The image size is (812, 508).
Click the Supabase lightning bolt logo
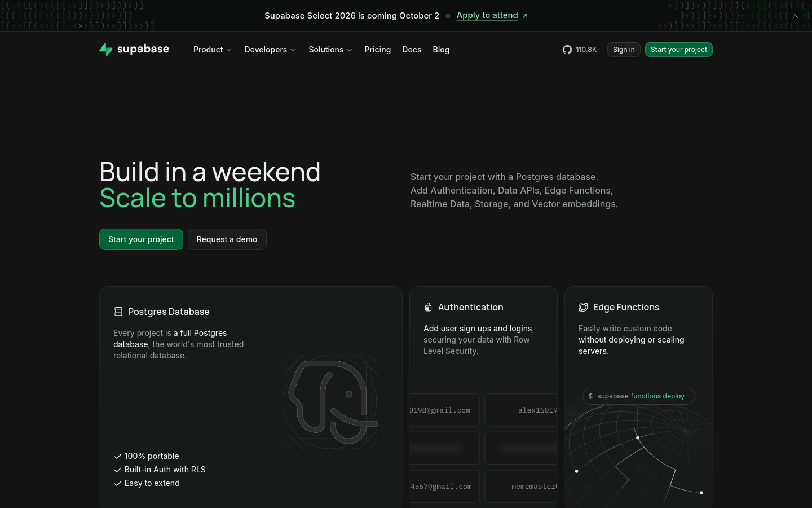pos(106,50)
